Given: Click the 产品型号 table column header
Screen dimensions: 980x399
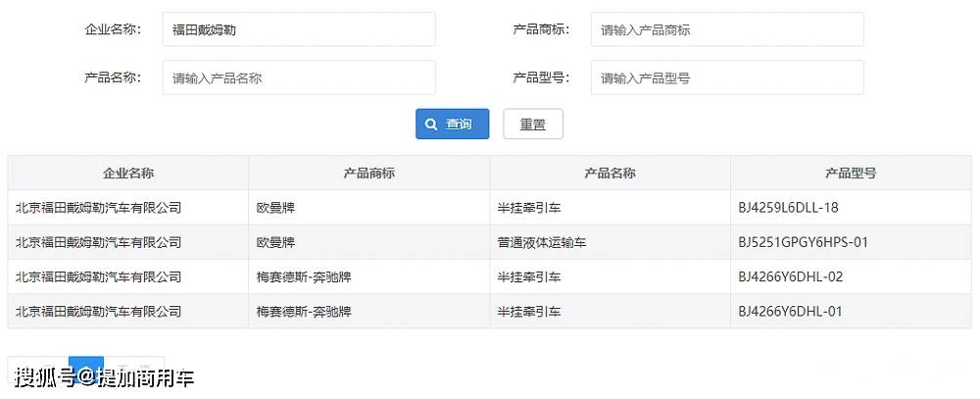Looking at the screenshot, I should pos(851,174).
